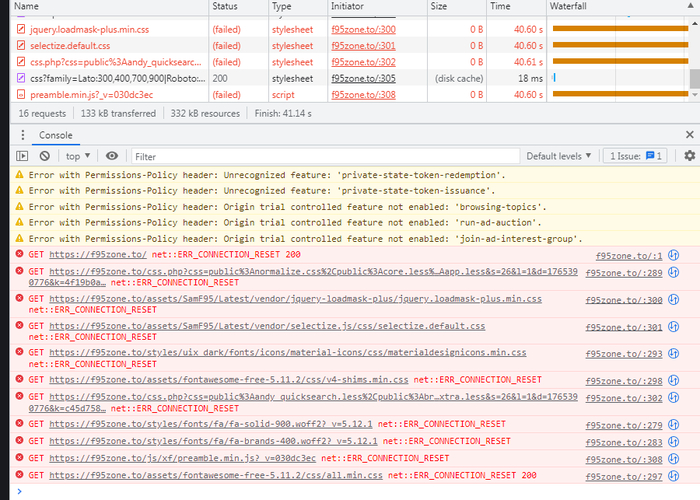Clear the console messages

pos(45,156)
